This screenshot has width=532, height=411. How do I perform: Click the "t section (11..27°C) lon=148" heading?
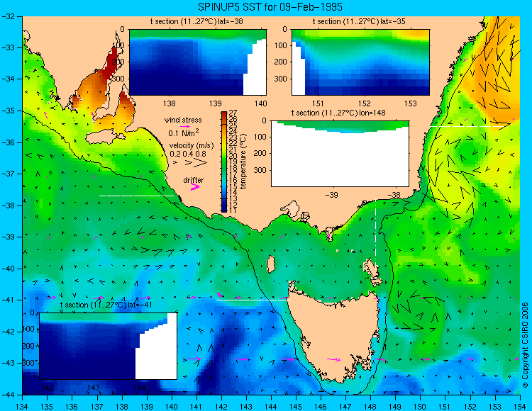(338, 113)
